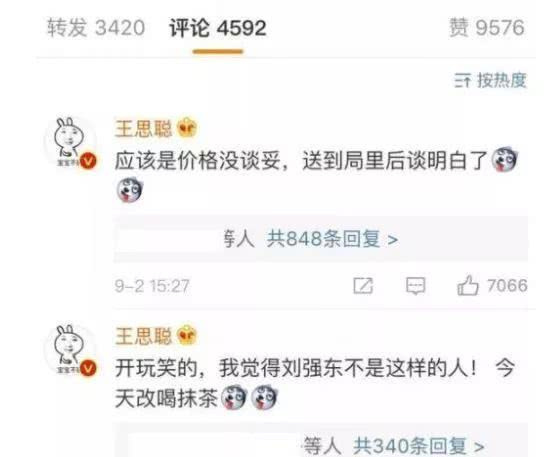The width and height of the screenshot is (551, 457).
Task: Click the repost icon under first comment
Action: [x=363, y=285]
